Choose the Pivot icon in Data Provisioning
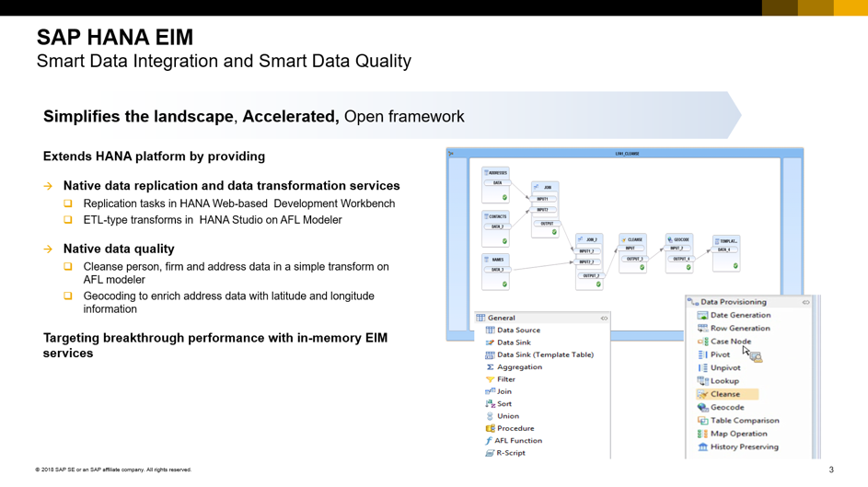Screen dimensions: 868x487 click(703, 354)
